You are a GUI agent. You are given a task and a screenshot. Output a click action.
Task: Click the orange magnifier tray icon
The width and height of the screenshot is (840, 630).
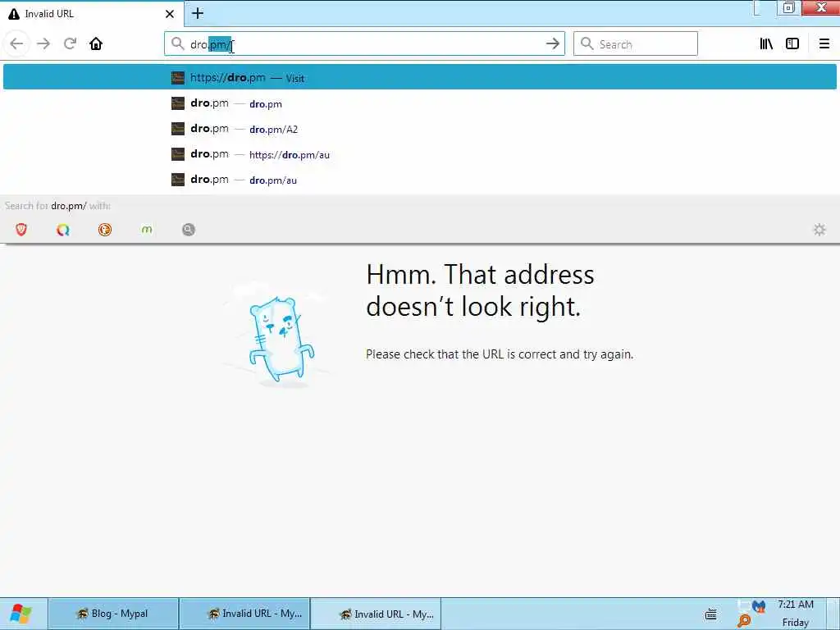(744, 622)
